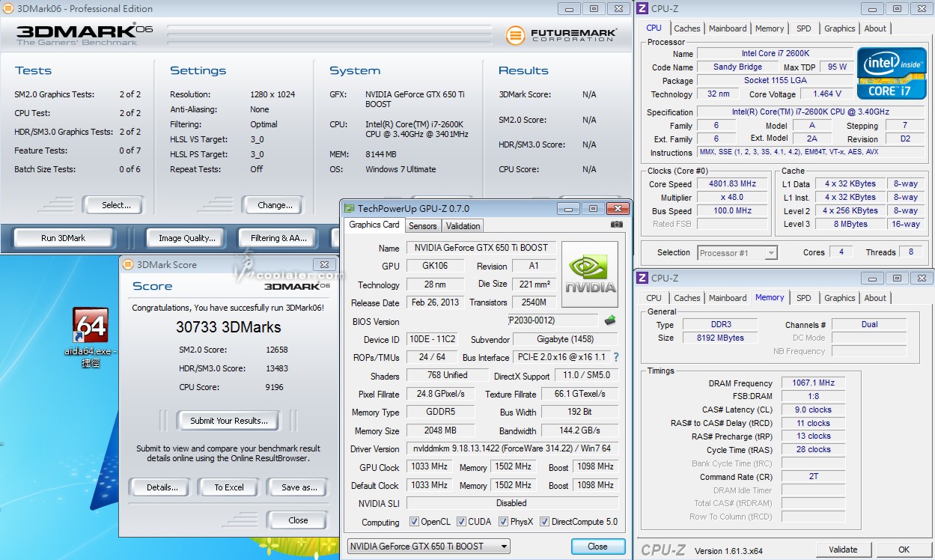This screenshot has width=935, height=560.
Task: Click the Intel Core i7 logo in CPU-Z
Action: point(892,73)
